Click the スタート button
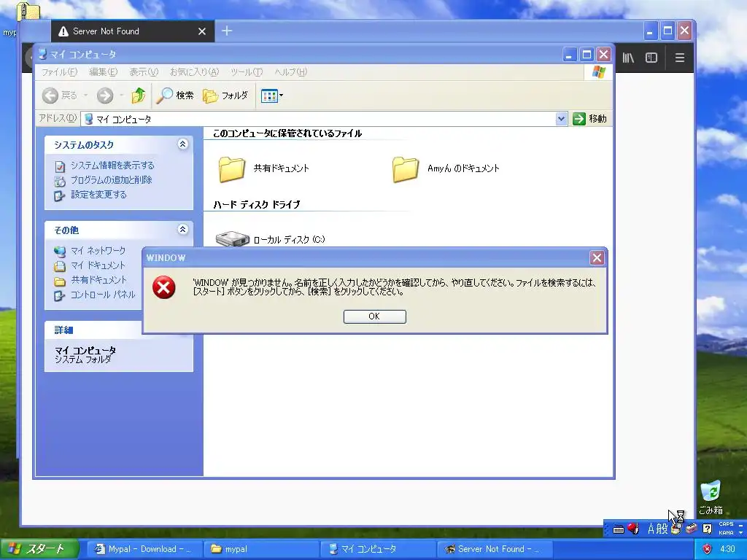 click(39, 549)
